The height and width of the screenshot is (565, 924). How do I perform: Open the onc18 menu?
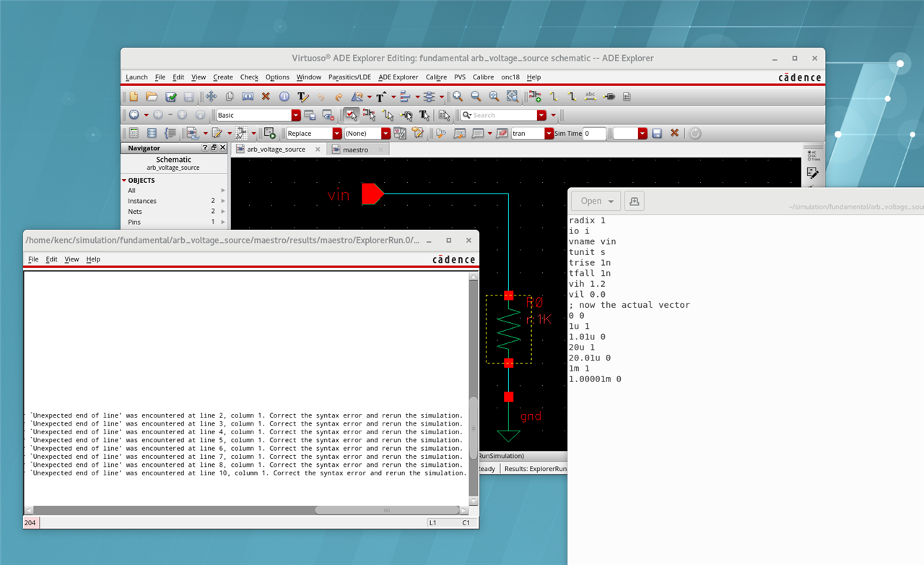[x=510, y=77]
